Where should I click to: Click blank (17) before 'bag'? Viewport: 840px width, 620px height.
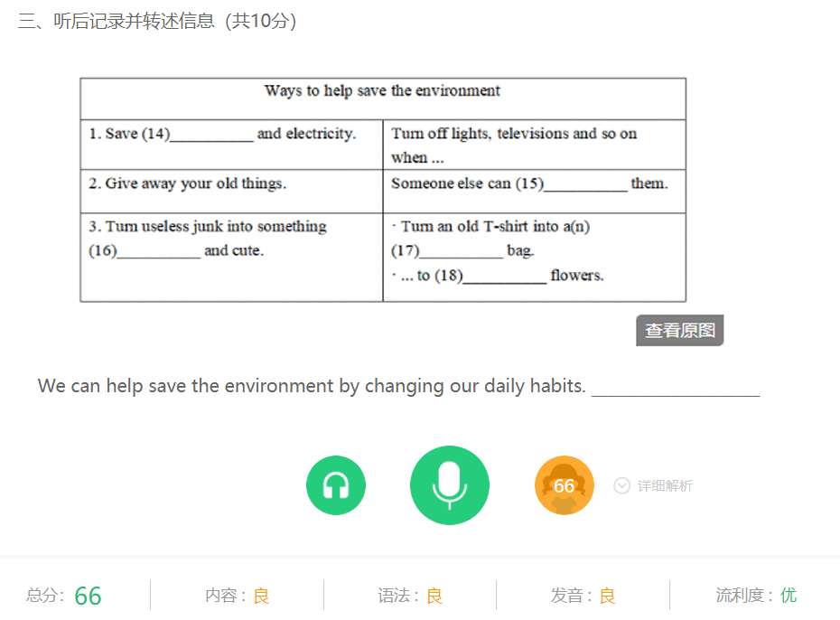point(462,251)
